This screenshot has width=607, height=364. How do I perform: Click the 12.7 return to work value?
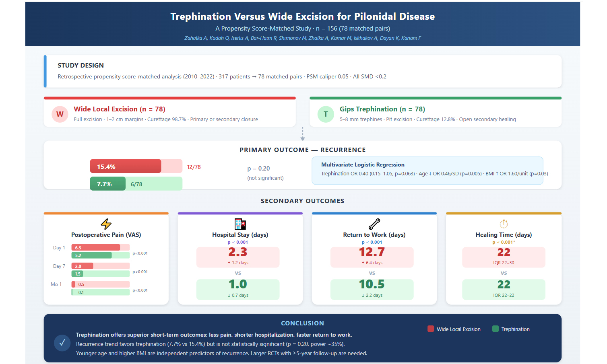[x=372, y=252]
